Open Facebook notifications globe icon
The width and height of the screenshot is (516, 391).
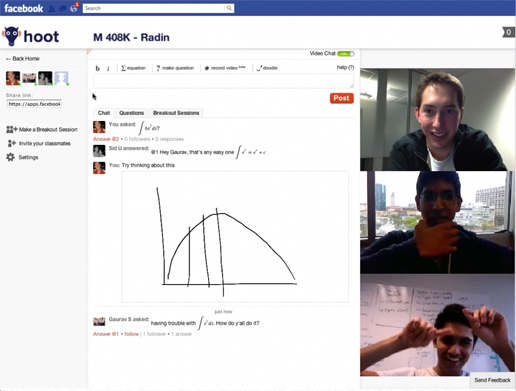pyautogui.click(x=74, y=8)
